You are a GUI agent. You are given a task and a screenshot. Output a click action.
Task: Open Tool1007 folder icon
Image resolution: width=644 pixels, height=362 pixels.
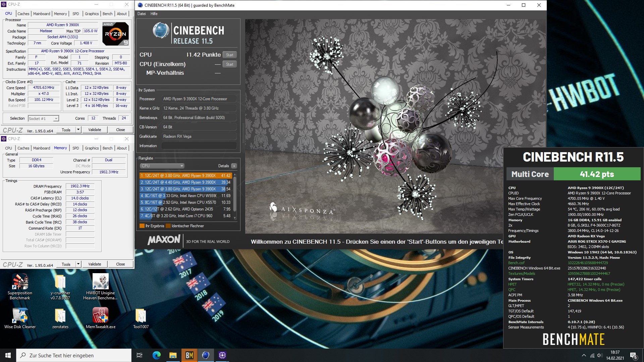[x=141, y=318]
